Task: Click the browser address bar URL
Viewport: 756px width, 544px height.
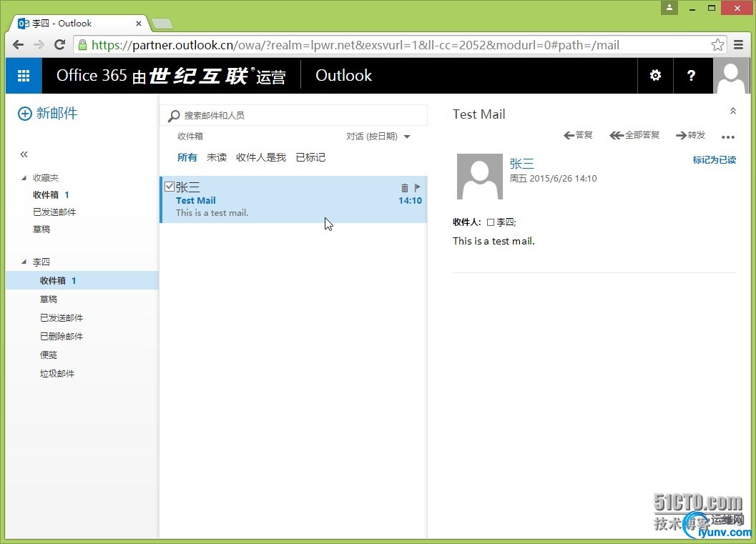Action: [355, 45]
